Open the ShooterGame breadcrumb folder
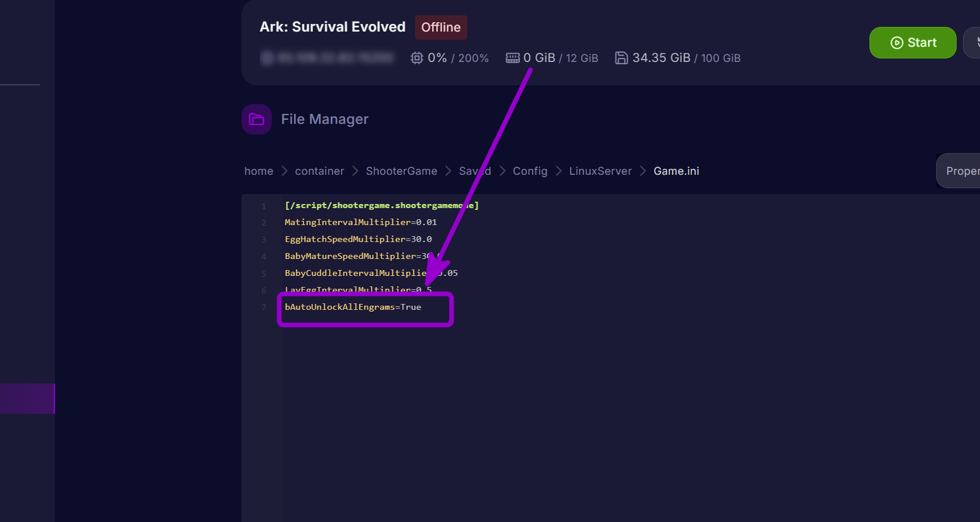The height and width of the screenshot is (522, 980). pos(402,171)
